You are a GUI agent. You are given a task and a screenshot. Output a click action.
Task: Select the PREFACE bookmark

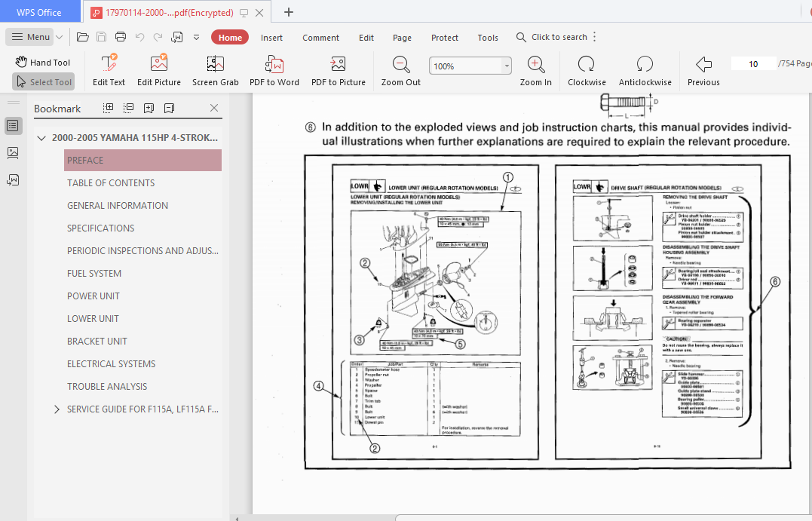point(143,160)
